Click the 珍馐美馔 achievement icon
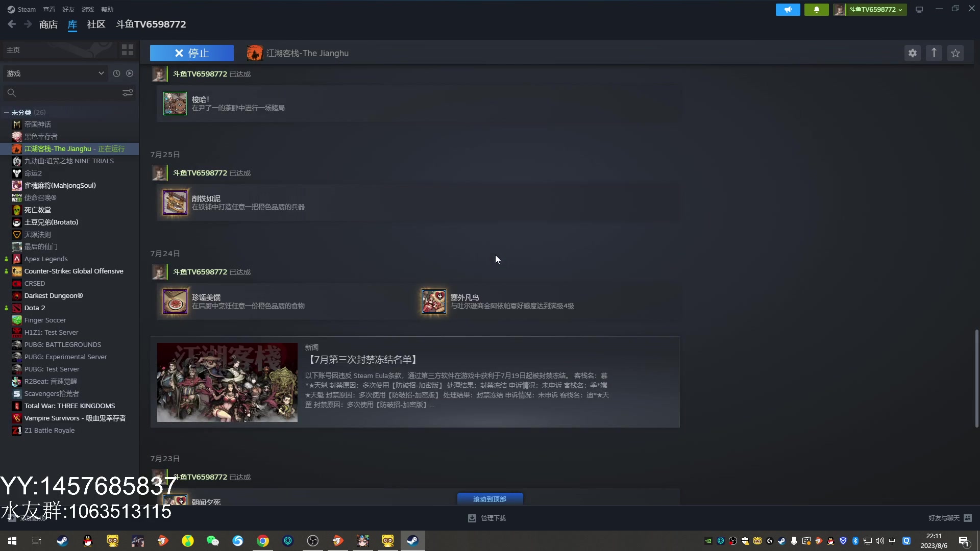This screenshot has height=551, width=980. (175, 302)
